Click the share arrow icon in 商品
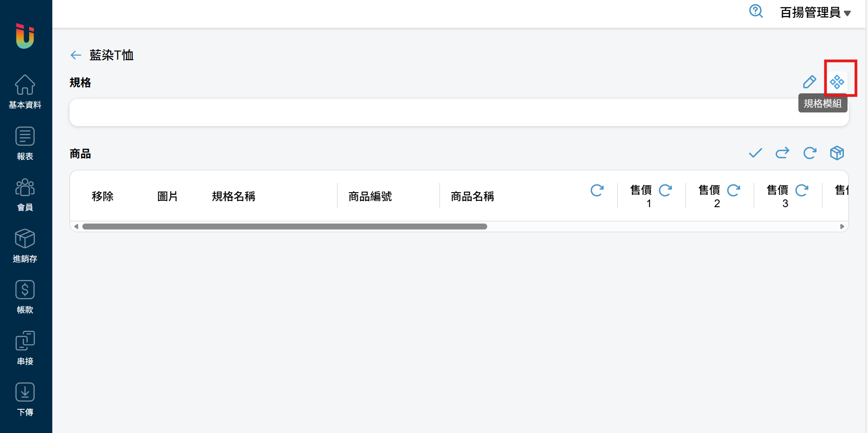 [x=782, y=153]
